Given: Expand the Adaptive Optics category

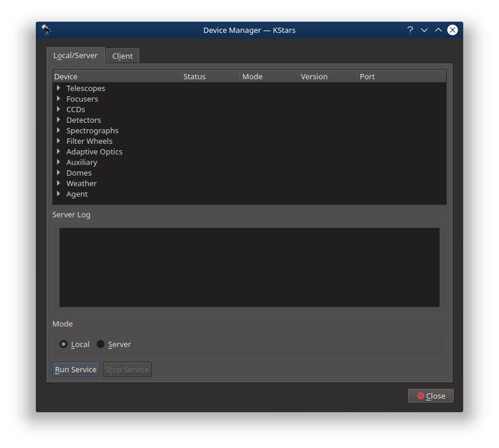Looking at the screenshot, I should pos(59,151).
